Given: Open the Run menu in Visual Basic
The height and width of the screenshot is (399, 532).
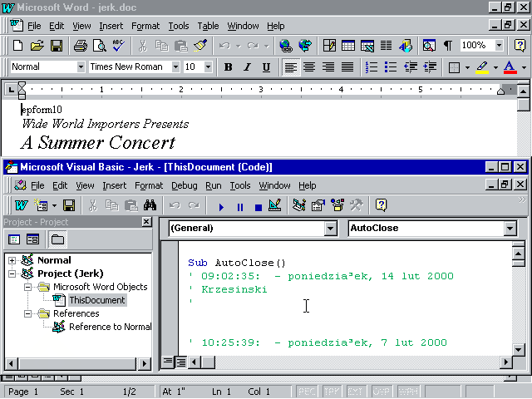Looking at the screenshot, I should pos(214,185).
